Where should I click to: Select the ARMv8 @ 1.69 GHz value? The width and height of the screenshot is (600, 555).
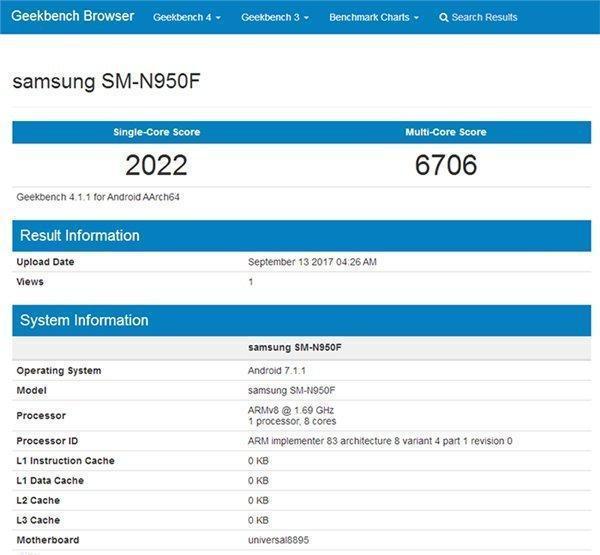291,410
